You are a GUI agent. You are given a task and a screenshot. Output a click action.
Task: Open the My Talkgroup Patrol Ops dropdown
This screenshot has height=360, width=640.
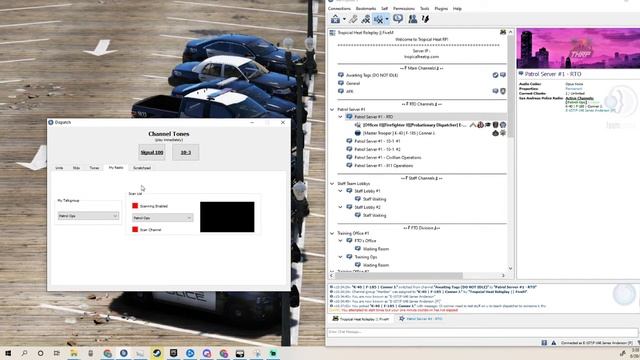pyautogui.click(x=88, y=216)
